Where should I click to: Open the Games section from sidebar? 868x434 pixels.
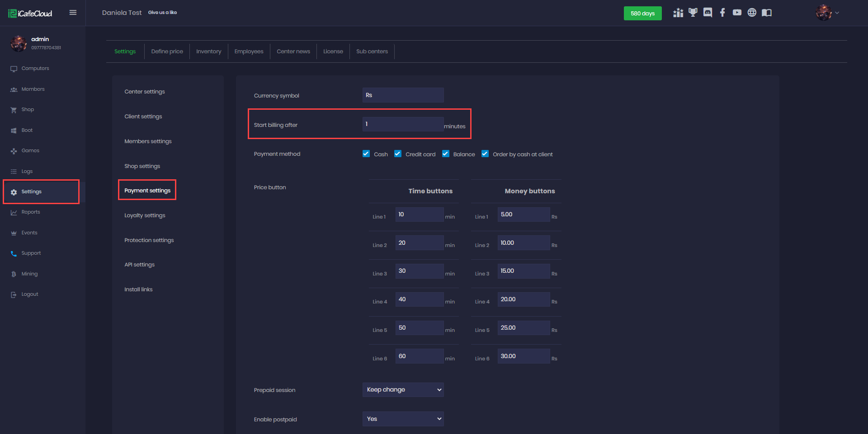coord(30,150)
